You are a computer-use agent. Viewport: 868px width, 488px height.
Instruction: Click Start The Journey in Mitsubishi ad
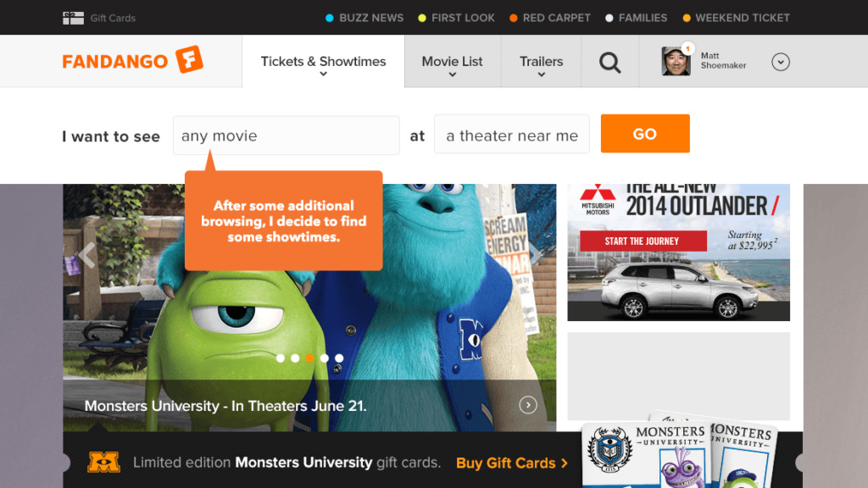643,241
